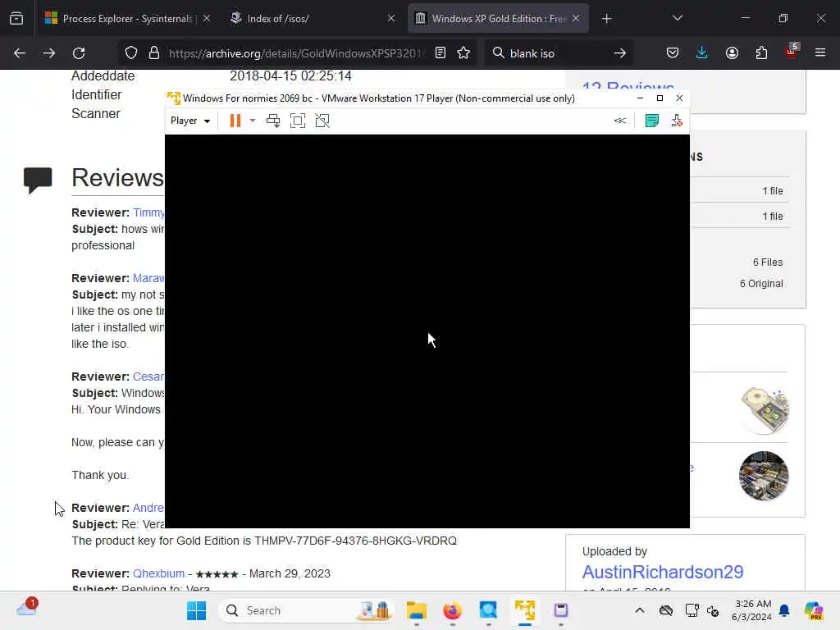Open a new browser tab
The height and width of the screenshot is (630, 840).
pyautogui.click(x=606, y=19)
